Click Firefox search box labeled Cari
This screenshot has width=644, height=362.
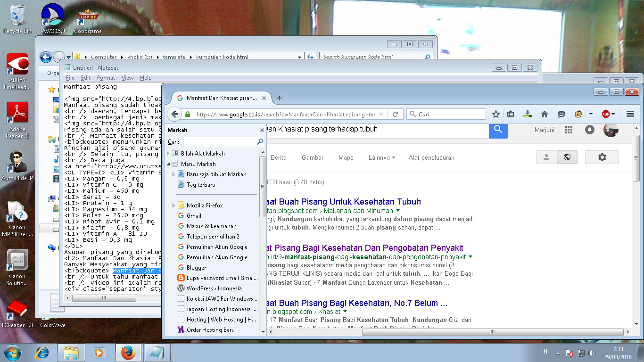(x=446, y=114)
